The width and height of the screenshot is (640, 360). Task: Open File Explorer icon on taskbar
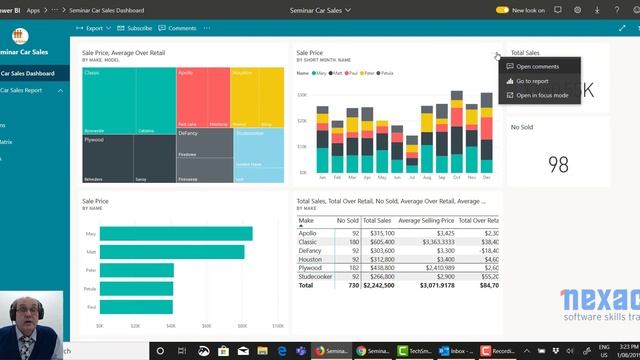(262, 351)
